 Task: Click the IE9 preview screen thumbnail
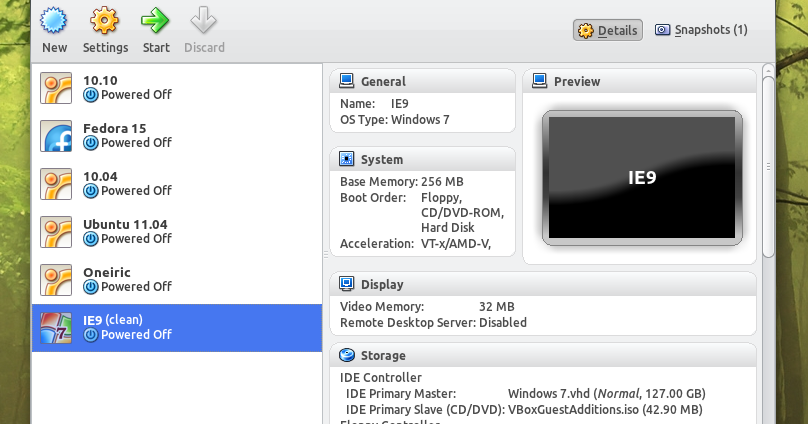pyautogui.click(x=642, y=178)
